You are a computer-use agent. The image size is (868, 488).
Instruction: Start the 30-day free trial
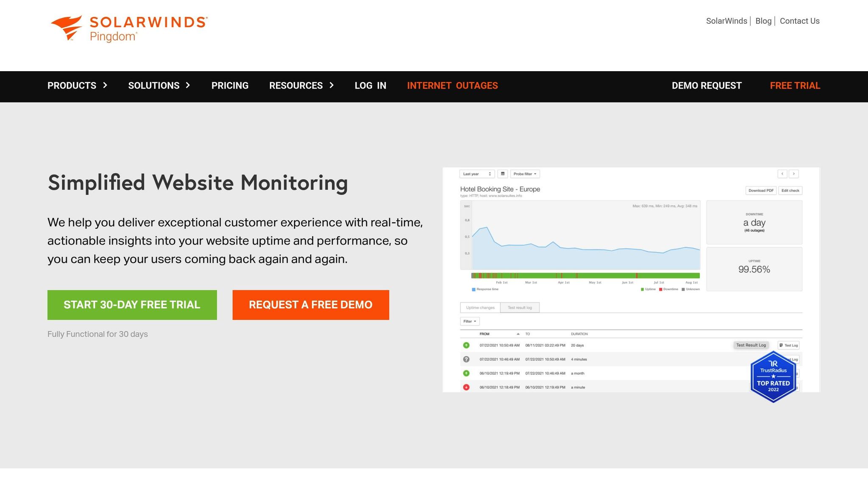132,305
